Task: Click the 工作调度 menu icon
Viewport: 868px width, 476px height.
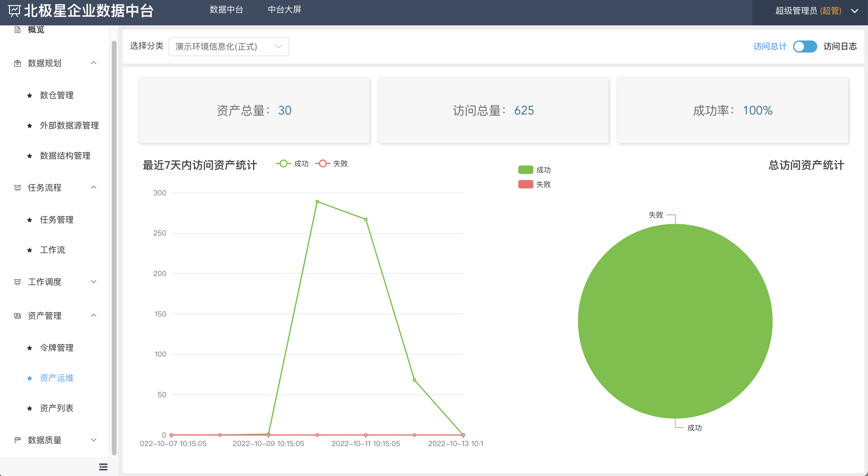Action: click(18, 282)
